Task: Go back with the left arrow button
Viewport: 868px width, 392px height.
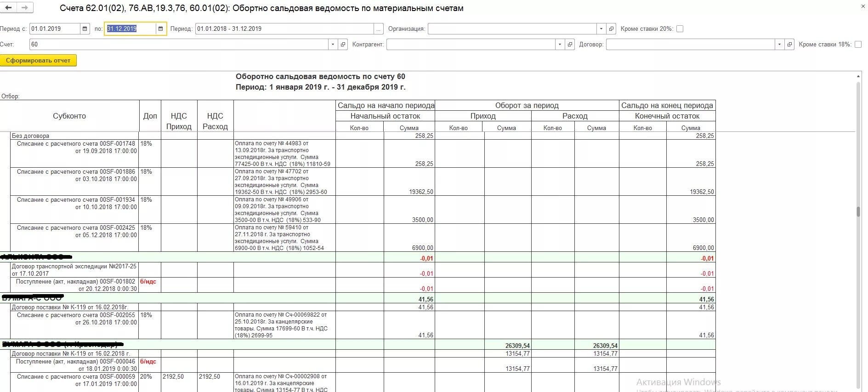Action: pos(9,7)
